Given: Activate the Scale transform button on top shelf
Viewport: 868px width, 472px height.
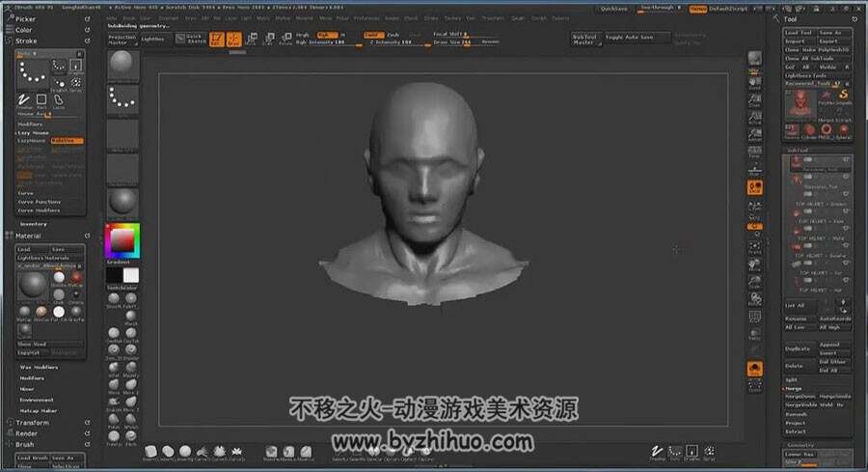Looking at the screenshot, I should (269, 39).
